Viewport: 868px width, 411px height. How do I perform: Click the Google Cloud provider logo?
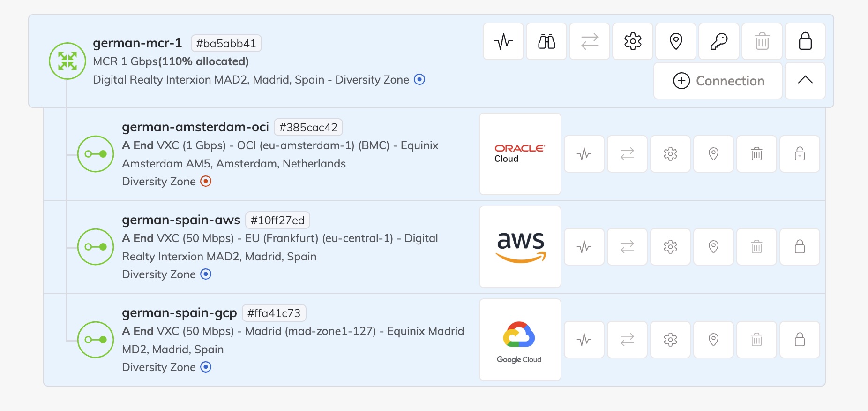pyautogui.click(x=519, y=339)
